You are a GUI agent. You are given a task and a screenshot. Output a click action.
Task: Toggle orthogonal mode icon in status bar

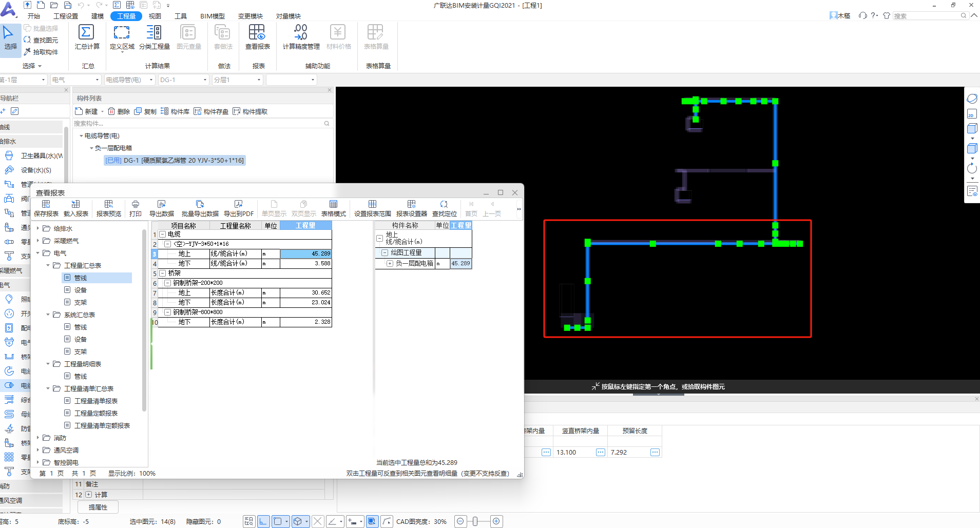point(263,521)
